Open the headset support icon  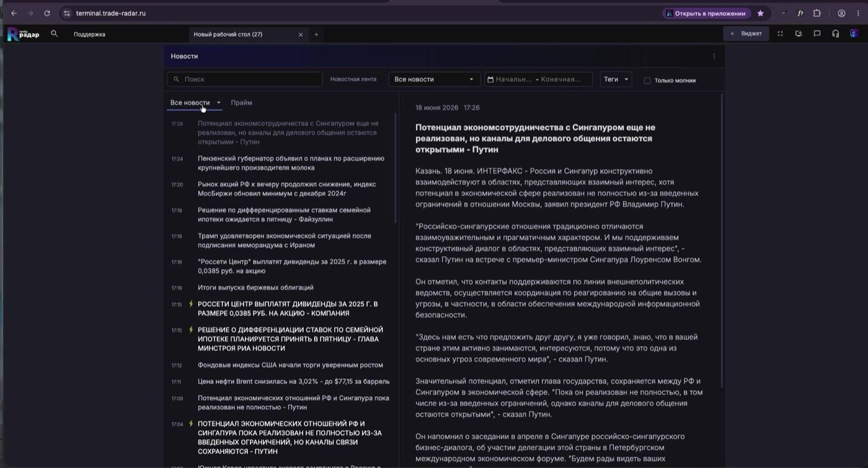(836, 34)
